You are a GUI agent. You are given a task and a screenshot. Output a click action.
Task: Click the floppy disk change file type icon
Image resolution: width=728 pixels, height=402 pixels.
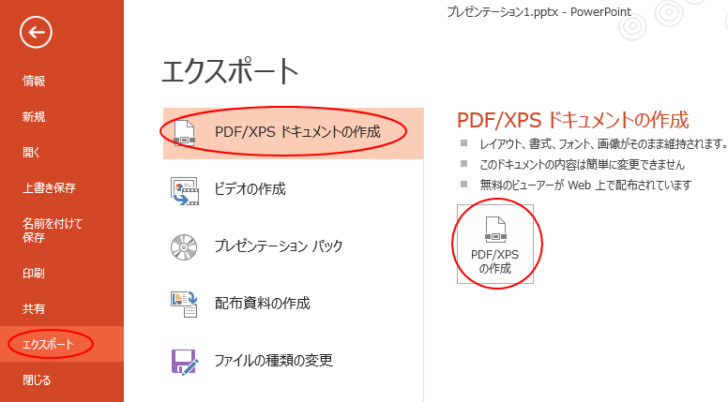(x=185, y=362)
